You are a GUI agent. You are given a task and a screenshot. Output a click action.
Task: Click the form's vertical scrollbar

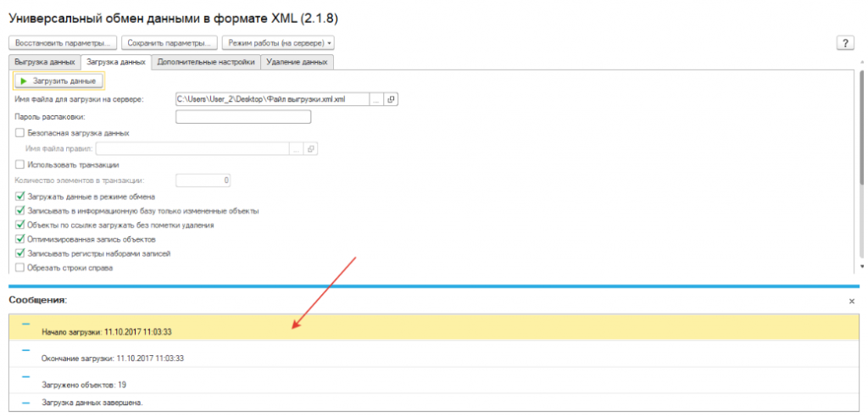pos(861,127)
